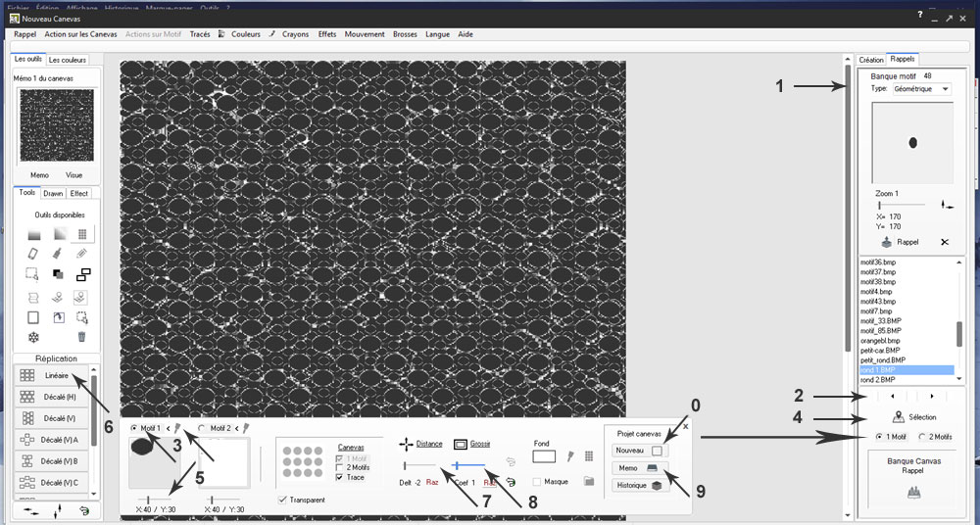Switch to the Les couleurs tab

[x=69, y=60]
